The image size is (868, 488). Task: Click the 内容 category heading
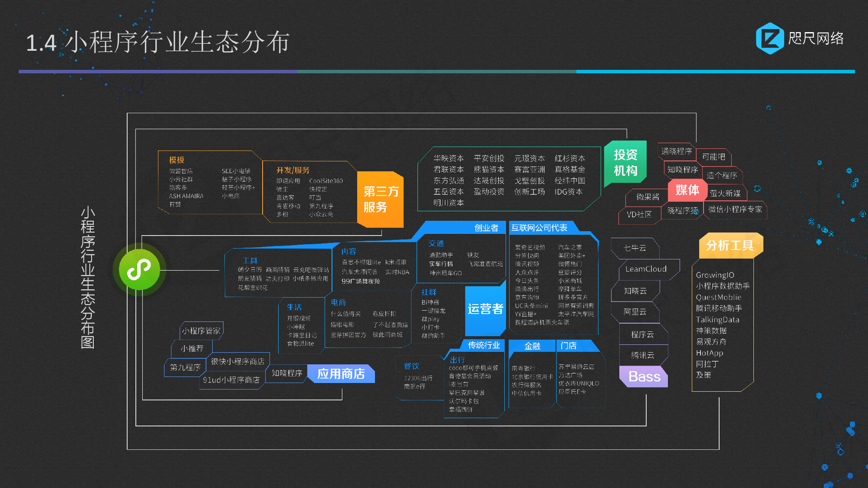point(349,252)
